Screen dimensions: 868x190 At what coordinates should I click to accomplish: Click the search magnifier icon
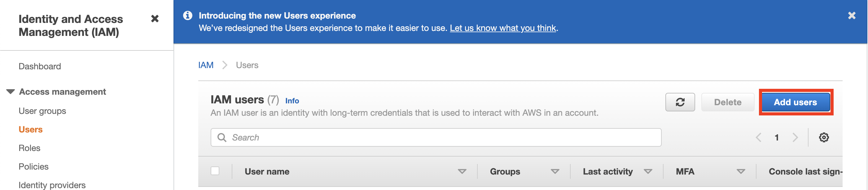tap(222, 137)
